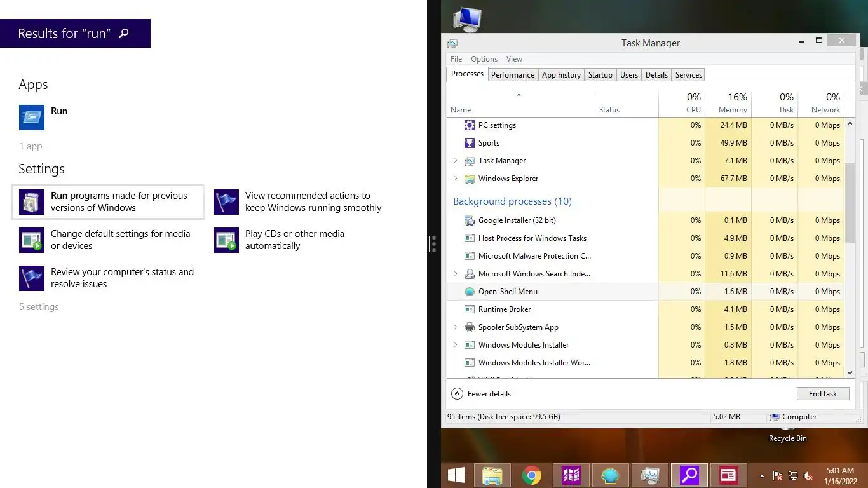
Task: Select Microsoft Windows Search Indexer icon
Action: pos(470,274)
